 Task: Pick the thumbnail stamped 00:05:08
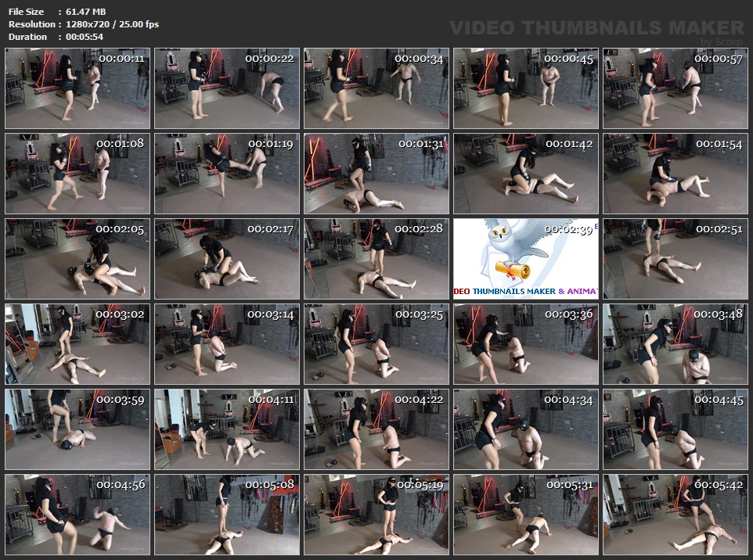[227, 515]
